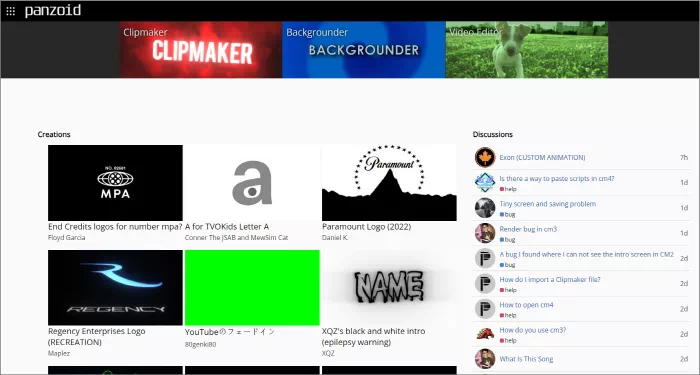Click the panzoid logo
700x375 pixels.
(53, 11)
